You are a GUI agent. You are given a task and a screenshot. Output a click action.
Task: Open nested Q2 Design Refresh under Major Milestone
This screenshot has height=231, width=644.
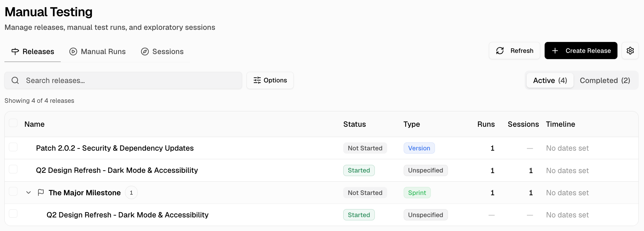coord(127,215)
